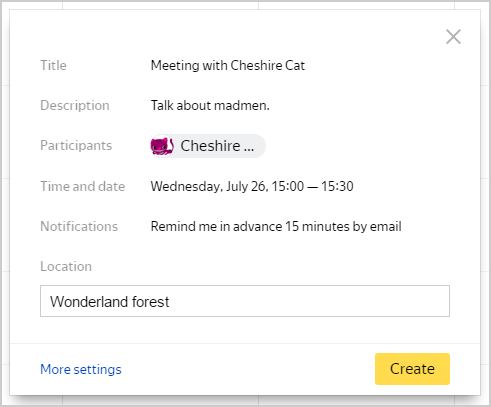Click the Cheshire Cat avatar icon

162,146
